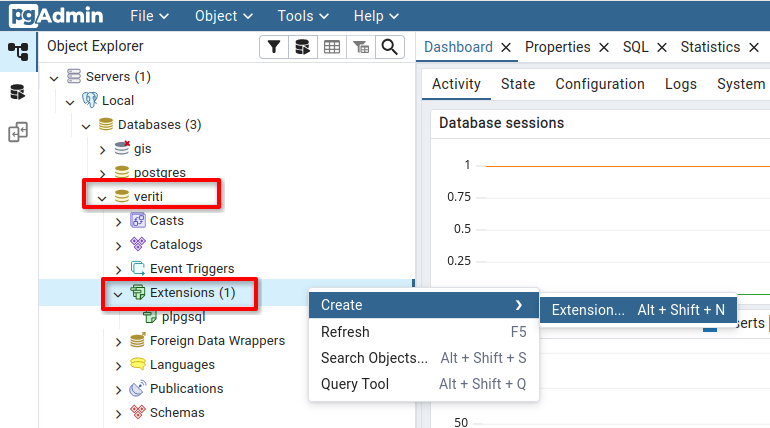Choose Extension... from the Create submenu

(638, 310)
